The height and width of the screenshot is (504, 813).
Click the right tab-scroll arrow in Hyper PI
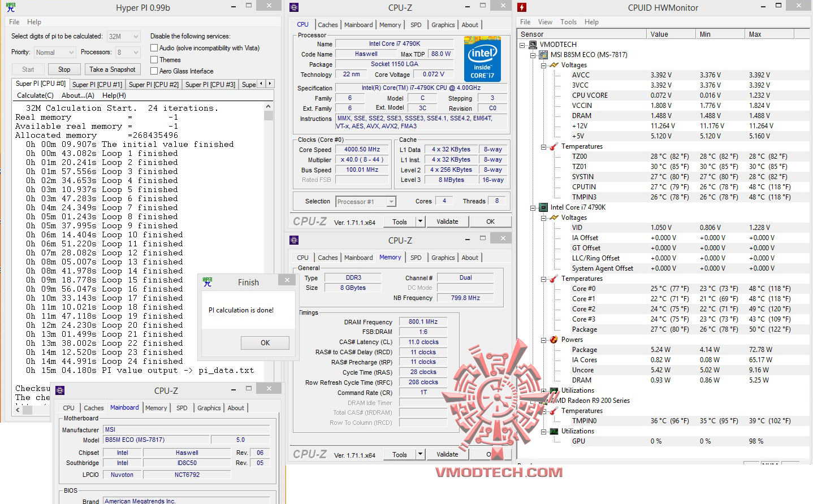pos(270,84)
